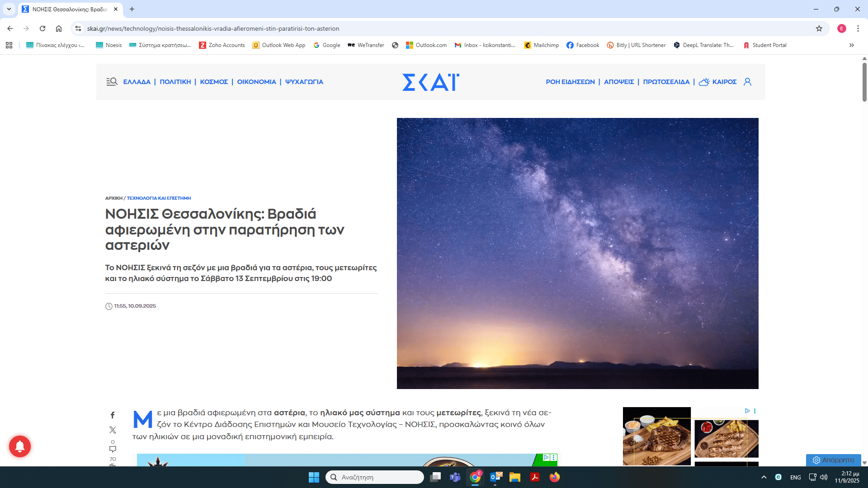
Task: Click the Απόρρητο privacy button
Action: tap(833, 460)
